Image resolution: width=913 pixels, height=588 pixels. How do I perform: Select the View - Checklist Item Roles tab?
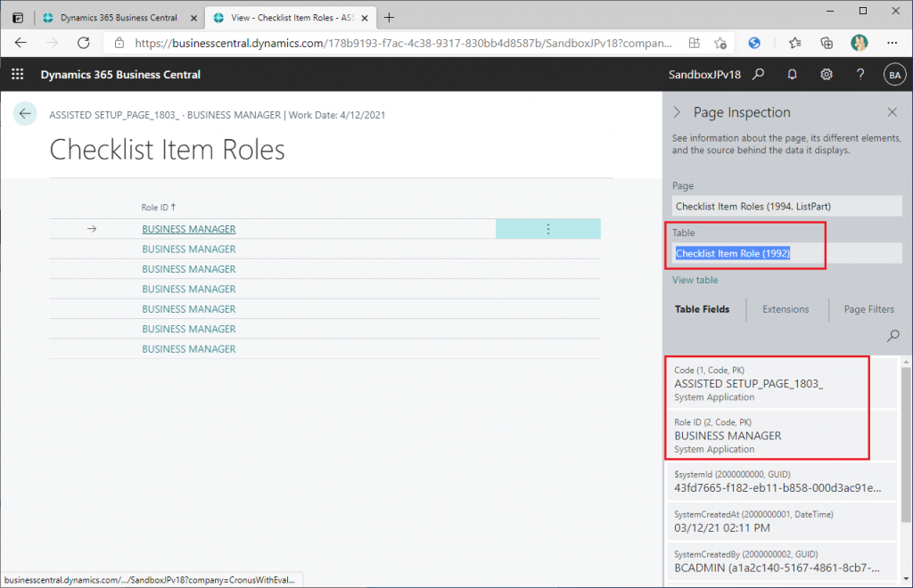tap(292, 18)
